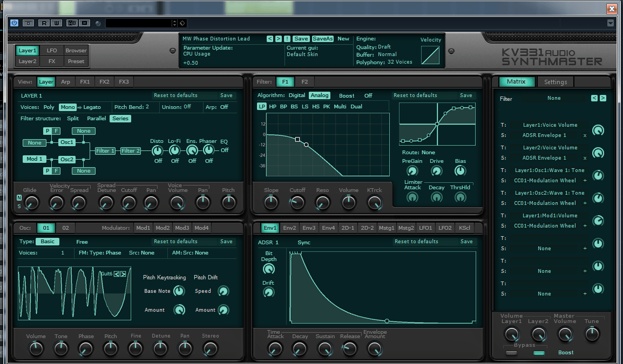Click the SaveAs button
The image size is (623, 364).
[323, 39]
